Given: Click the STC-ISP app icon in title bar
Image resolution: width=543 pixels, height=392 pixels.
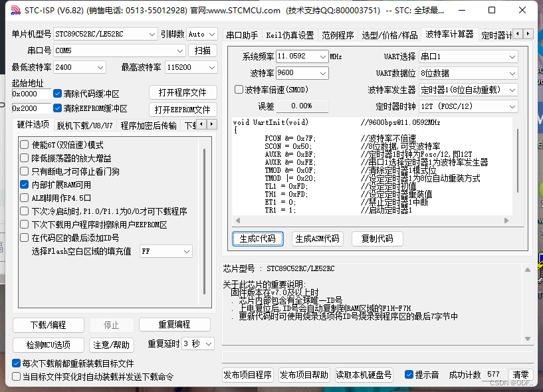Looking at the screenshot, I should [15, 11].
